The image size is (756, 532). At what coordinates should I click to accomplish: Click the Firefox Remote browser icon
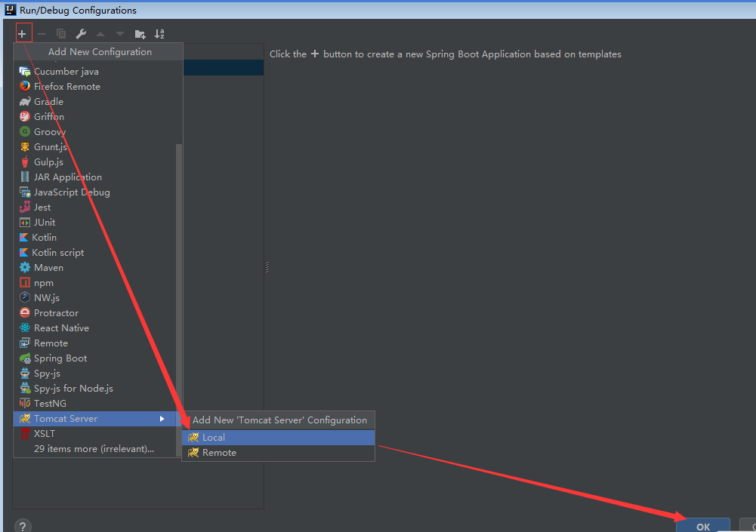click(25, 86)
